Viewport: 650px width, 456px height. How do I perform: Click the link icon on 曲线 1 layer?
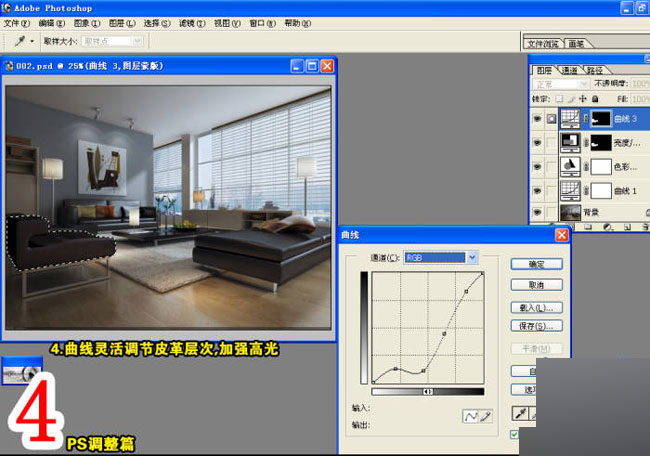[586, 191]
